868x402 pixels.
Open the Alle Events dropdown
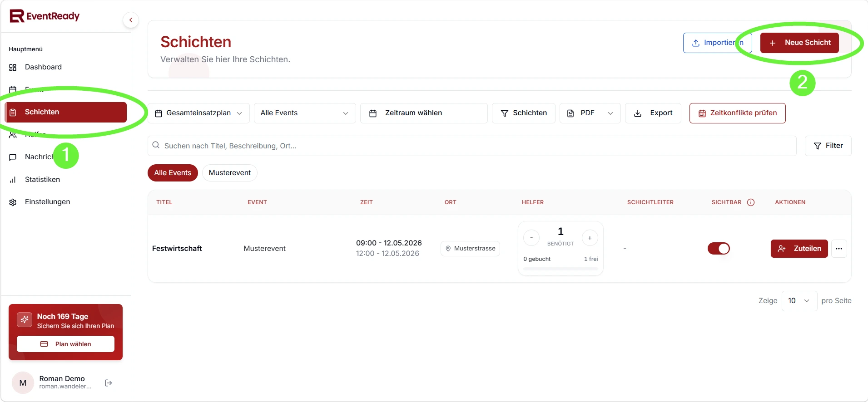305,113
